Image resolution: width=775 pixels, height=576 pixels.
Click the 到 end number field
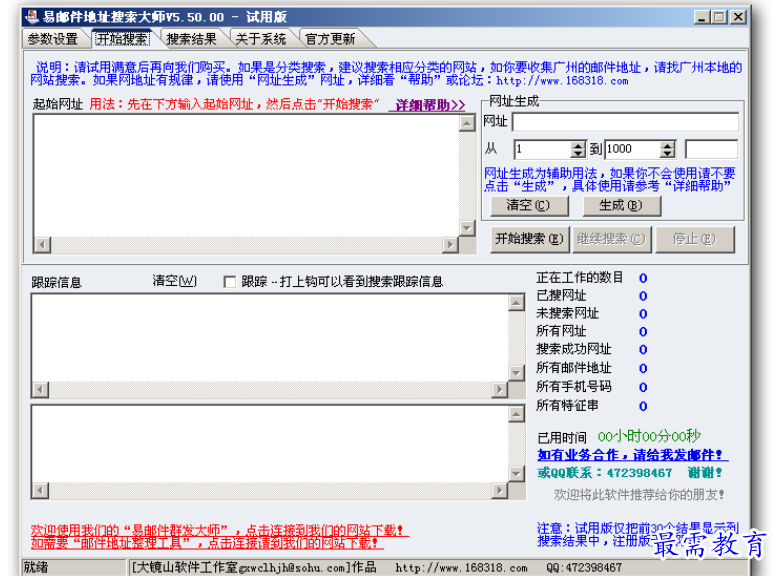(633, 149)
